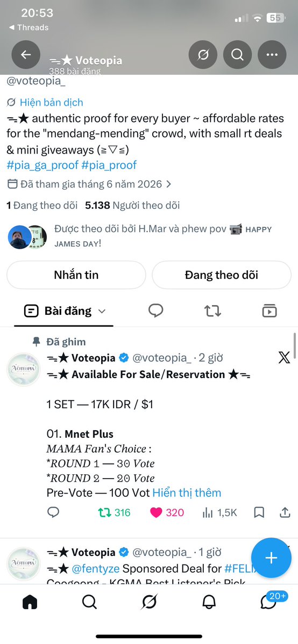
Task: Compose new post with plus button
Action: 271,558
